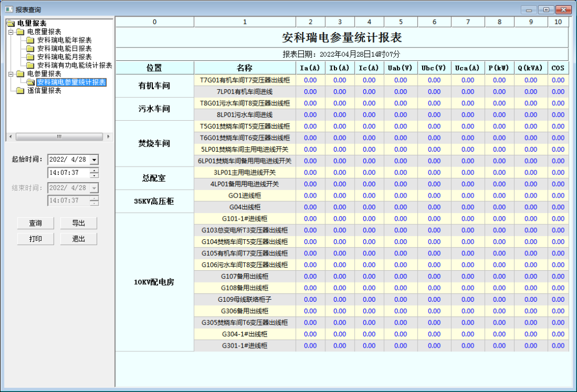Click the 位置 header cell
Screen dimensions: 577x392
tap(154, 68)
